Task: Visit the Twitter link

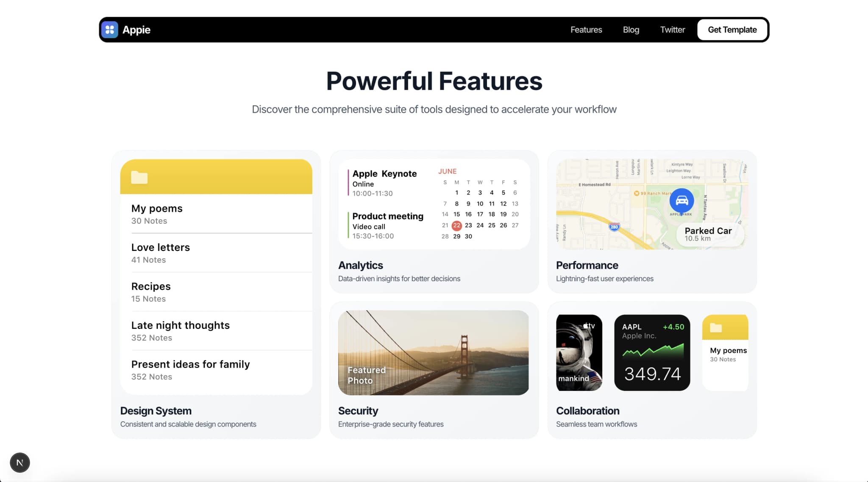Action: coord(672,30)
